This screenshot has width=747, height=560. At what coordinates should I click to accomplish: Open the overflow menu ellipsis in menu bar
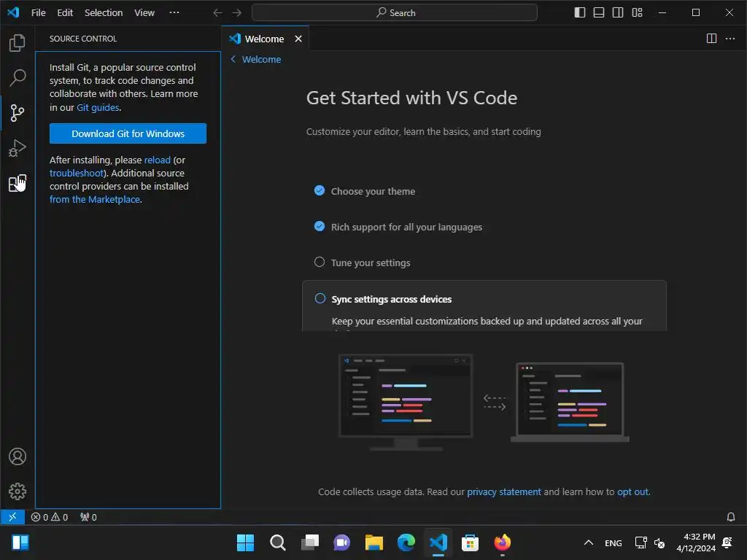coord(174,13)
